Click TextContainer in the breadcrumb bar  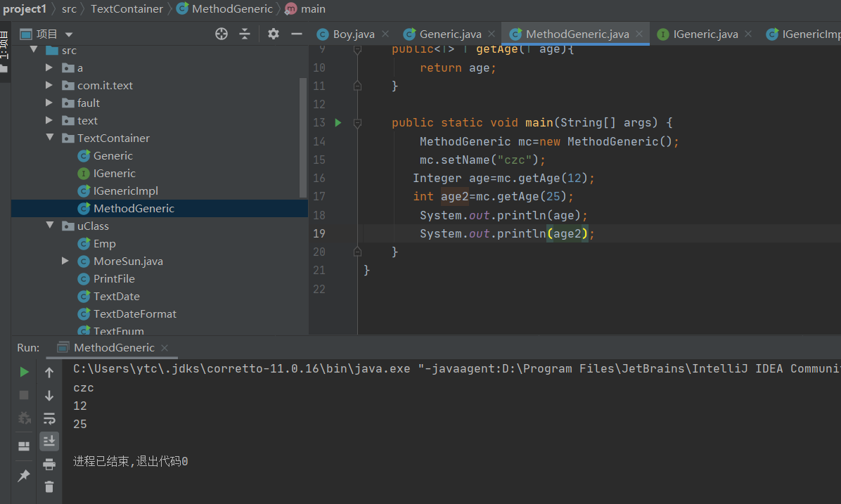[127, 8]
